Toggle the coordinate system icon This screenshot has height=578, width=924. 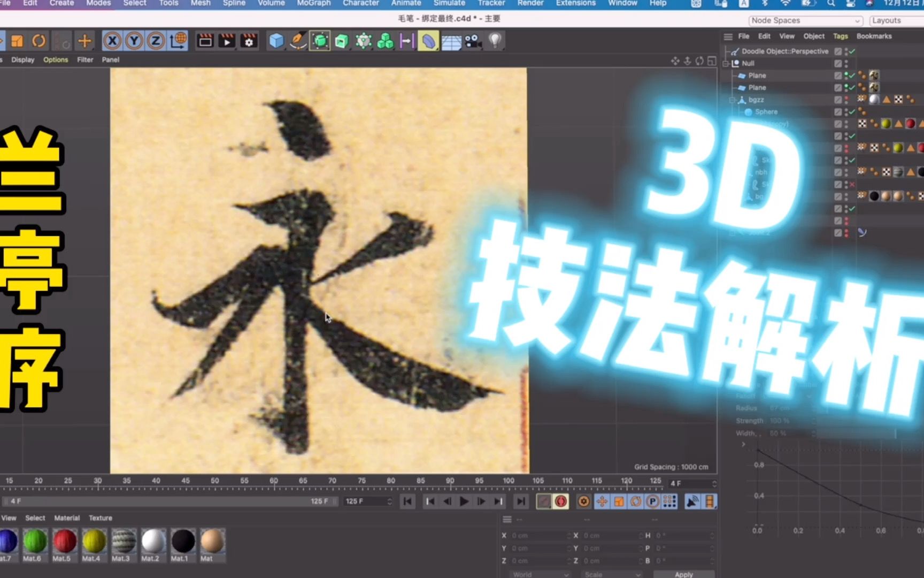tap(178, 41)
